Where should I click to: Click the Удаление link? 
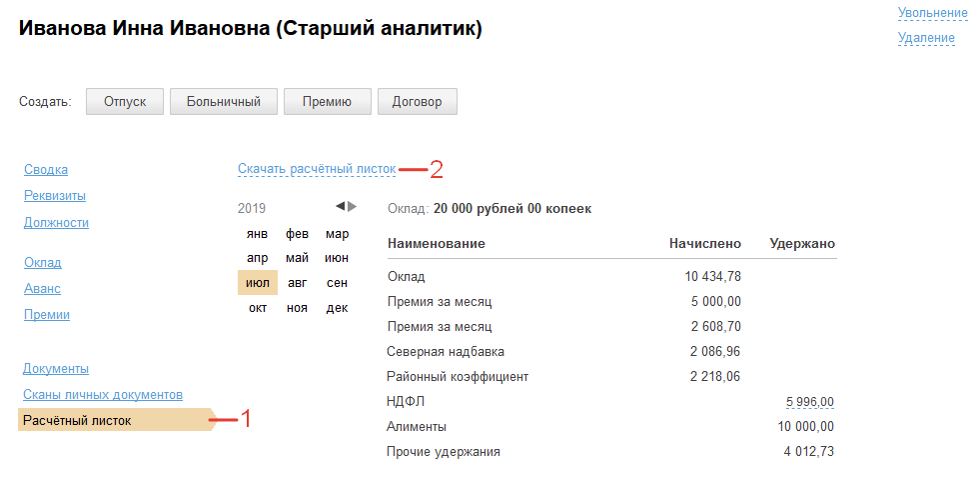coord(926,38)
